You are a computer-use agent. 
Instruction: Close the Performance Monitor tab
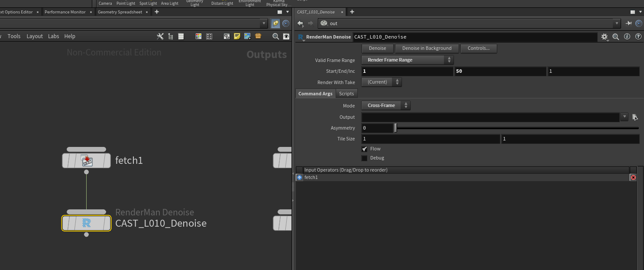tap(91, 12)
